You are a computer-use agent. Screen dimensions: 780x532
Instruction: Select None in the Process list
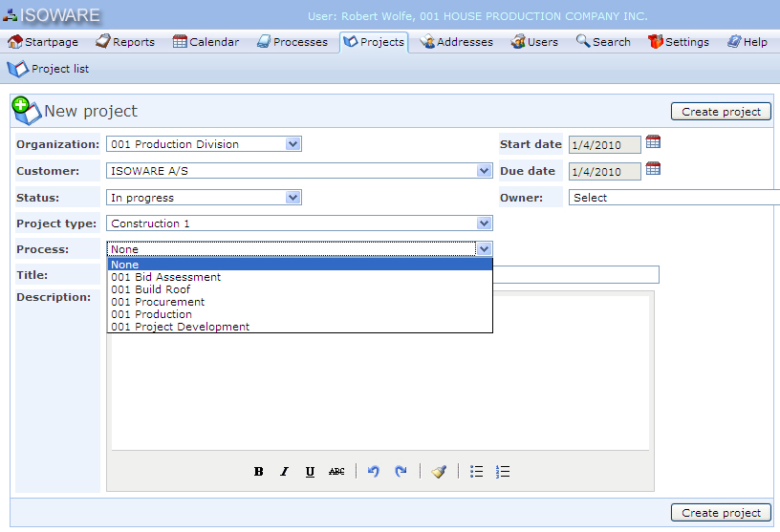pos(300,265)
